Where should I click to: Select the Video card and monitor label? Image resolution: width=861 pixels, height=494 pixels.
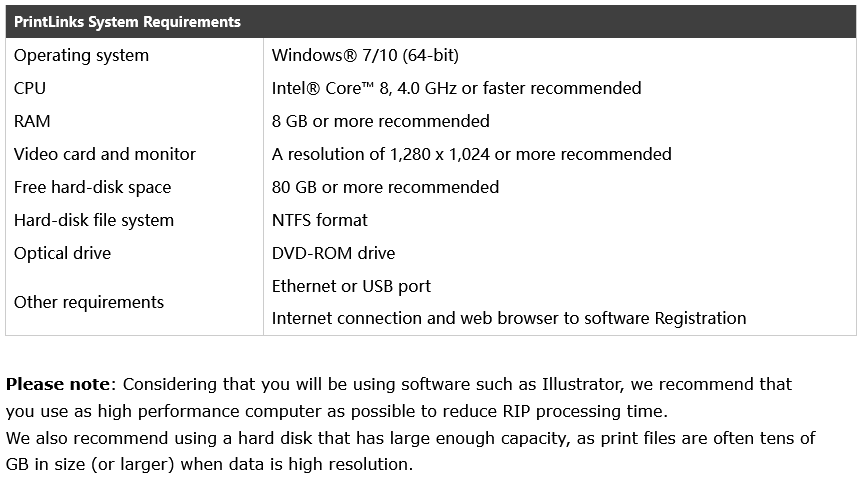click(x=104, y=154)
